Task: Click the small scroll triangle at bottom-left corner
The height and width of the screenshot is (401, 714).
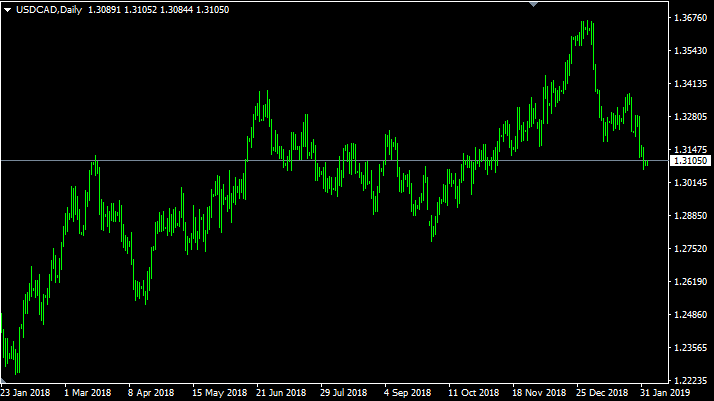Action: point(3,381)
